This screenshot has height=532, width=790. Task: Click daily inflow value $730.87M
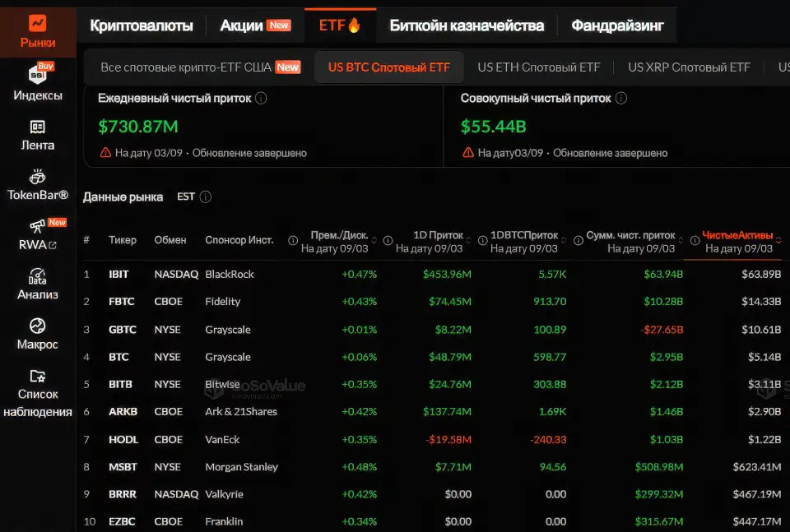click(138, 127)
